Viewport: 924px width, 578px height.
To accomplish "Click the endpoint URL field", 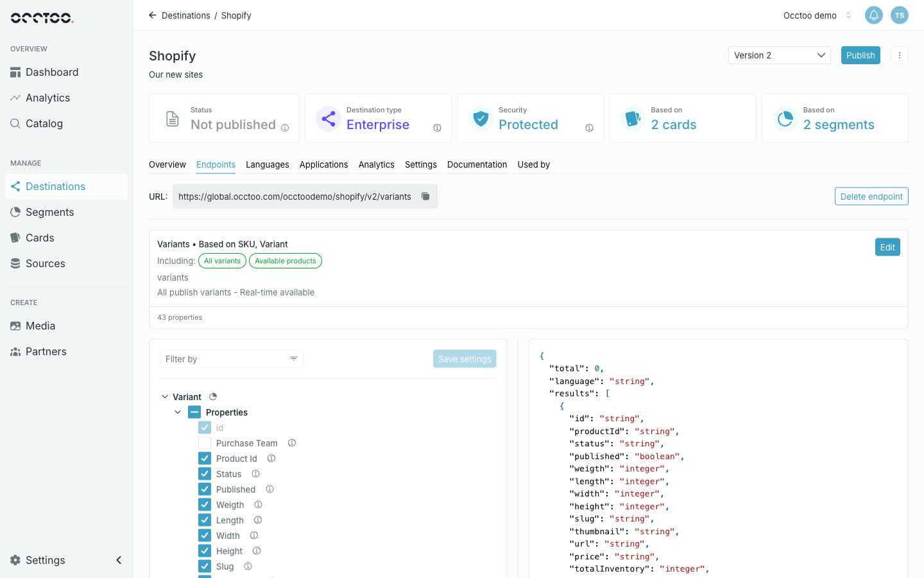I will tap(305, 197).
